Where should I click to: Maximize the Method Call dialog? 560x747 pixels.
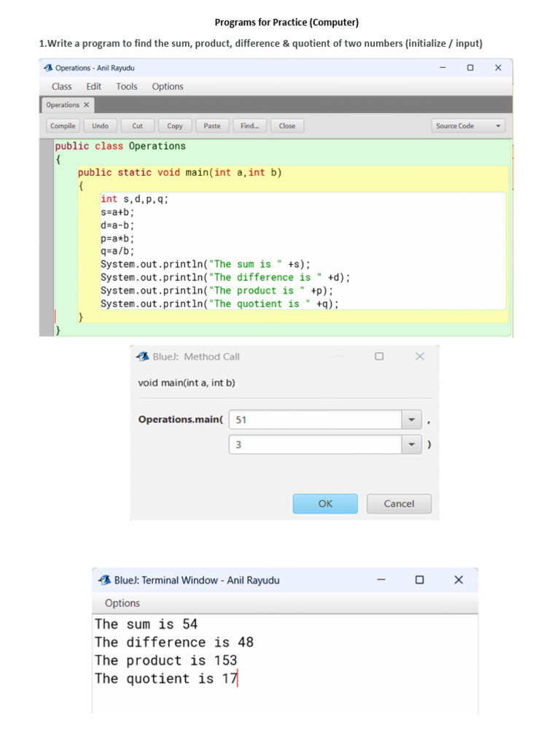pyautogui.click(x=379, y=356)
